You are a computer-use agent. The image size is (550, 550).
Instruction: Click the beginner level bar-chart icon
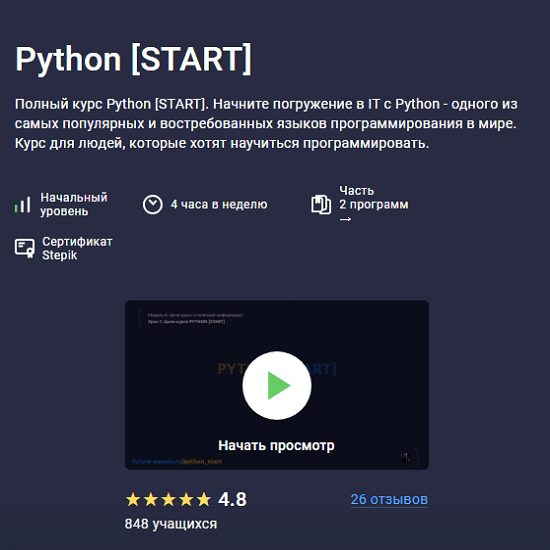point(22,204)
